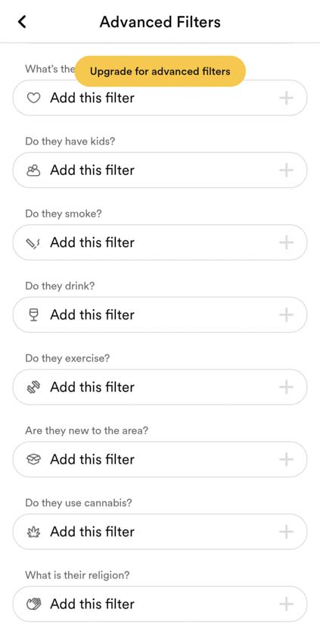Tap plus on the topmost heart filter
The image size is (320, 644).
click(286, 98)
